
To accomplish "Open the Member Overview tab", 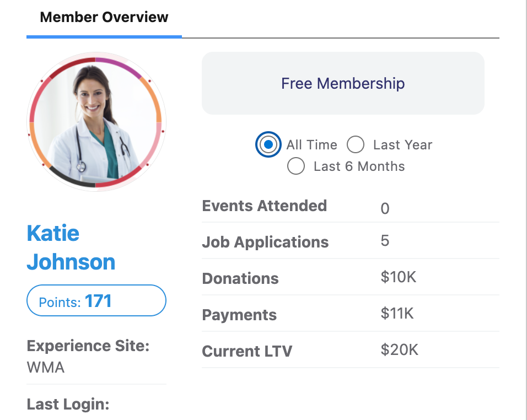I will [x=104, y=18].
